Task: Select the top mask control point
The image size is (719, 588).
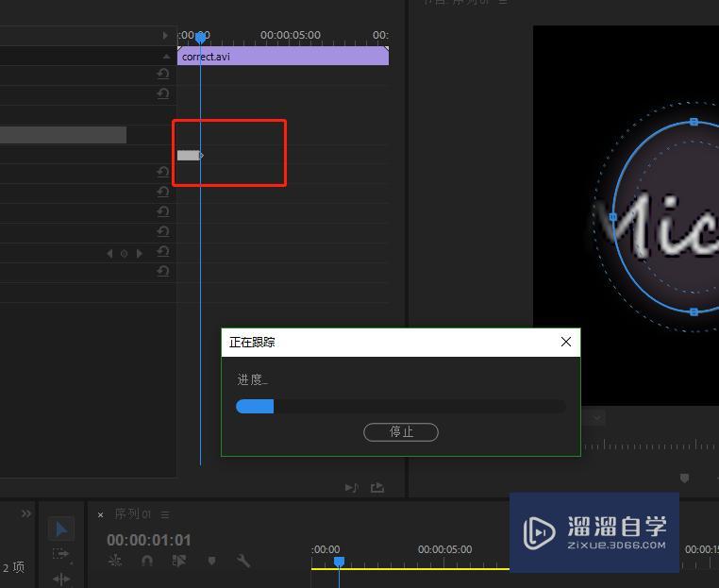Action: (694, 122)
